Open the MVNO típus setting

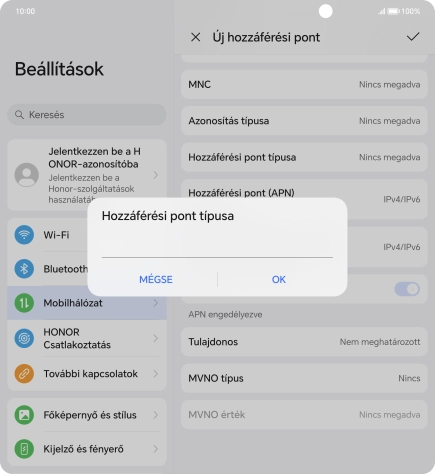tap(304, 378)
